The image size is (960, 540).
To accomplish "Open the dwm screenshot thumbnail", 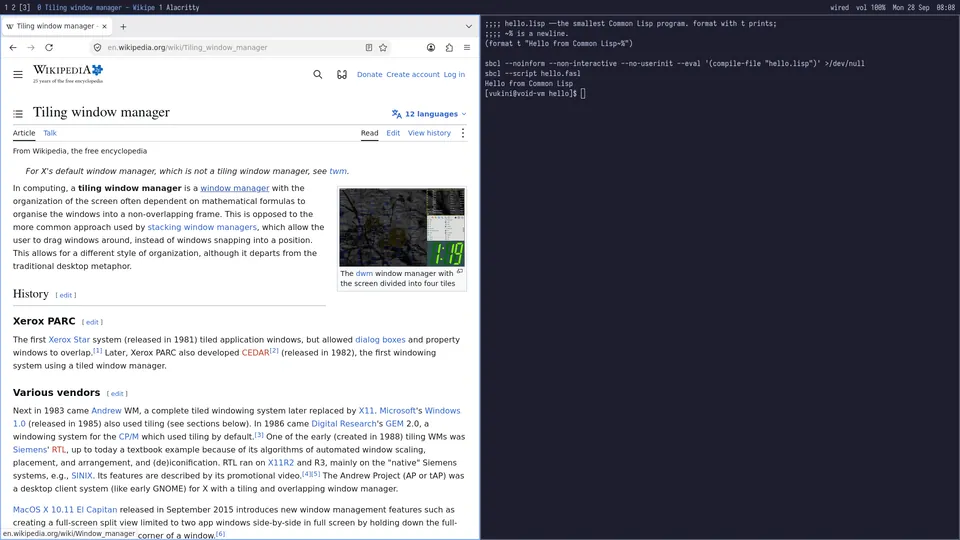I will click(402, 227).
